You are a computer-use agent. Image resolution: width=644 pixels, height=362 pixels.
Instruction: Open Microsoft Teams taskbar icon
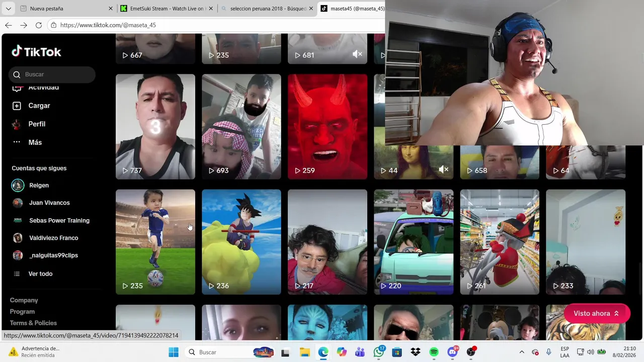[x=360, y=352]
